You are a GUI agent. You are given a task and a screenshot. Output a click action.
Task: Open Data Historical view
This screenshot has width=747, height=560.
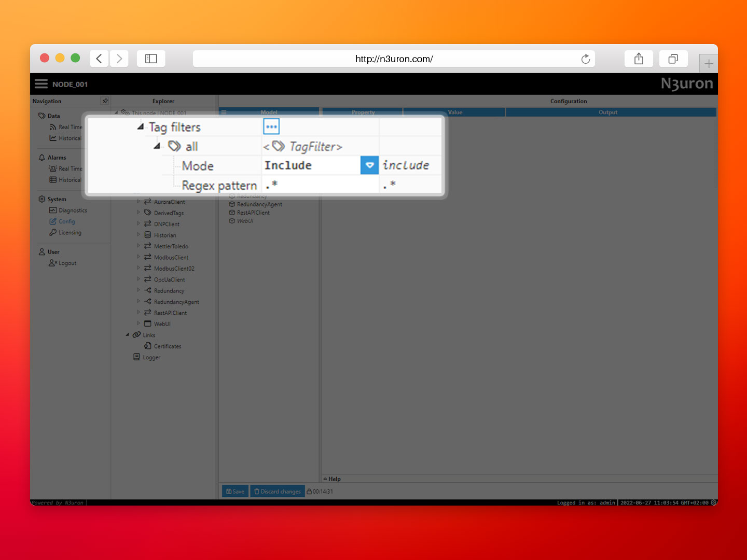[70, 138]
